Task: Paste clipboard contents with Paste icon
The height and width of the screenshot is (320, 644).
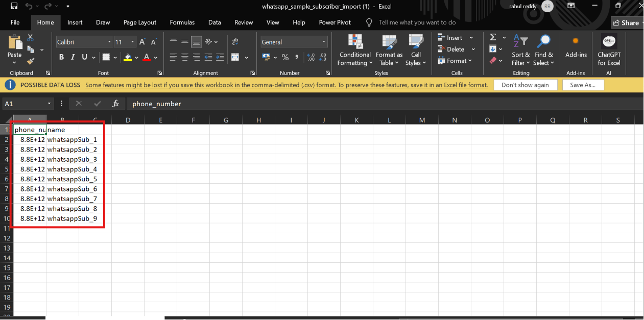Action: (15, 43)
